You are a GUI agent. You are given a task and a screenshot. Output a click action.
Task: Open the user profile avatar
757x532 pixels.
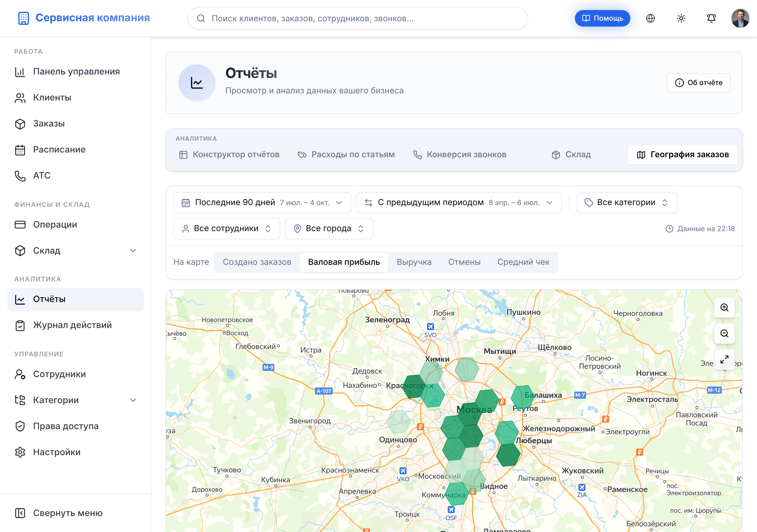click(740, 18)
